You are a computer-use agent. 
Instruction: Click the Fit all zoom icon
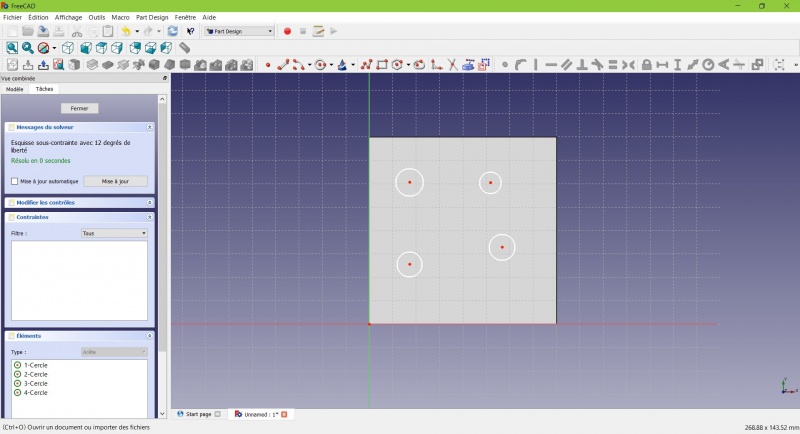click(x=12, y=48)
